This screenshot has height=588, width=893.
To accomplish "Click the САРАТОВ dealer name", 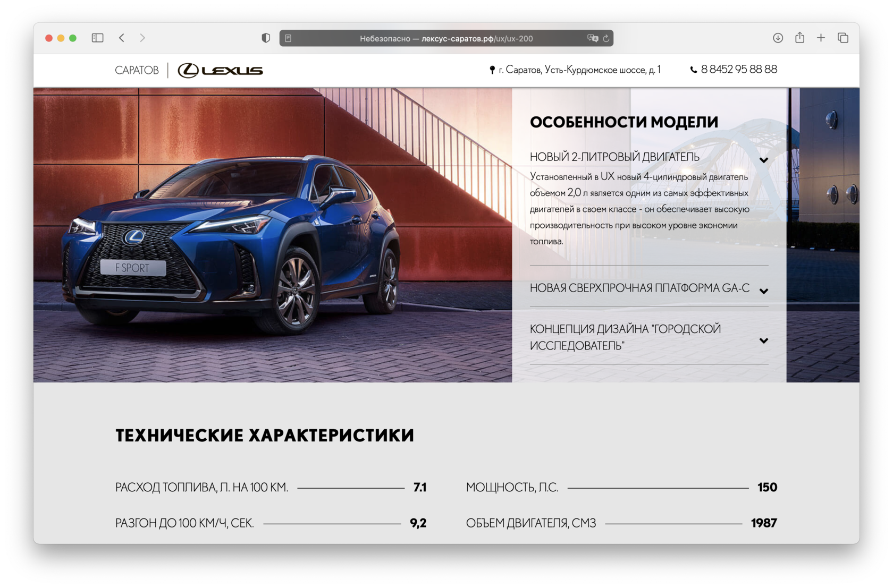I will pos(137,70).
